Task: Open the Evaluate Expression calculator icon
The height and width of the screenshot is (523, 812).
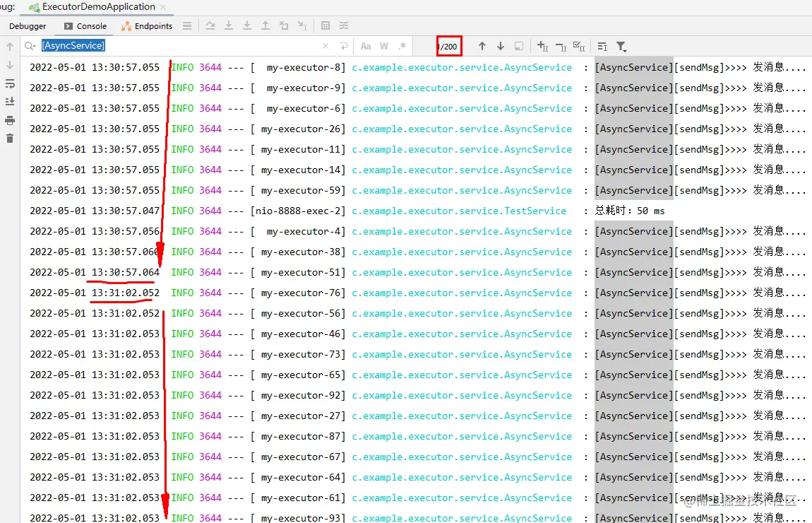Action: 326,25
